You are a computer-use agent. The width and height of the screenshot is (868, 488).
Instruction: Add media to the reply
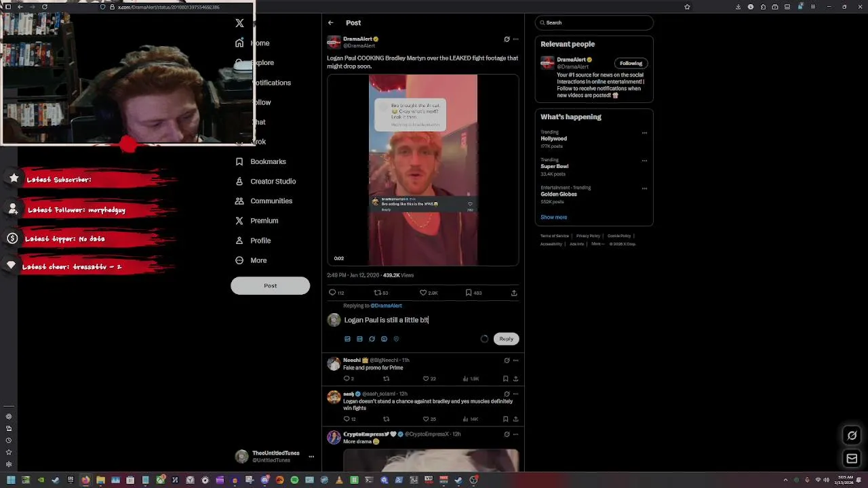[347, 339]
